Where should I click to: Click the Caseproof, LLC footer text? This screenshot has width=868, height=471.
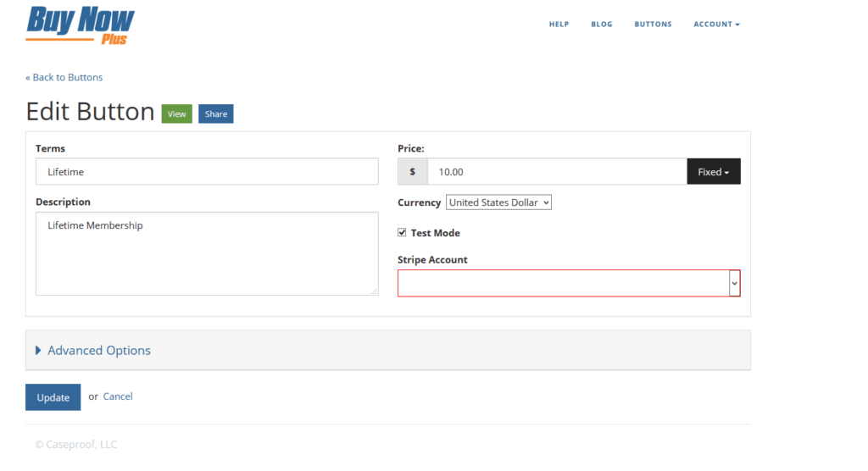tap(76, 445)
